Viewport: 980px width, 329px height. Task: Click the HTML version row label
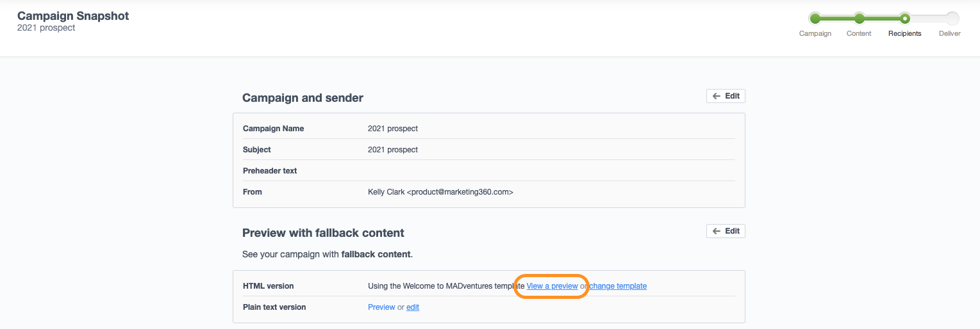(x=268, y=286)
